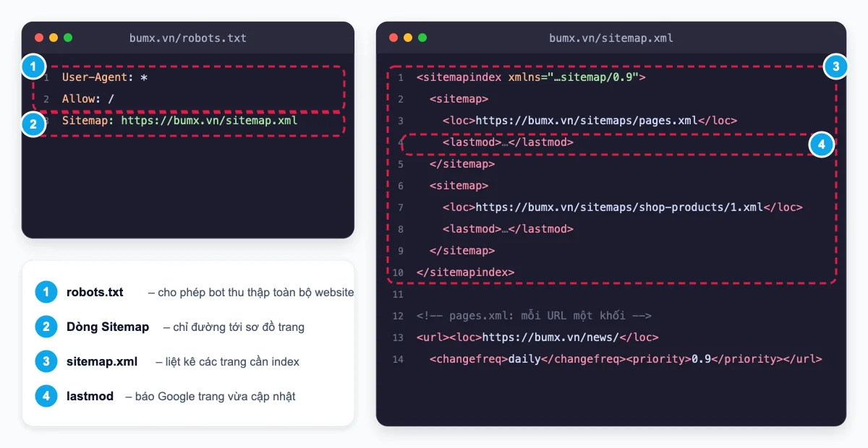Click the '<sitemap>' tag on line 6

[x=459, y=186]
